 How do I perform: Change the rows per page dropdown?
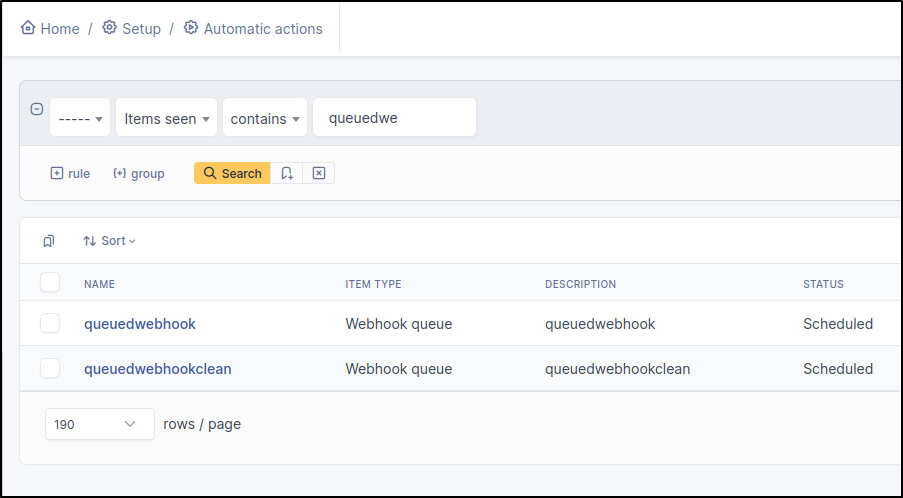click(x=100, y=424)
